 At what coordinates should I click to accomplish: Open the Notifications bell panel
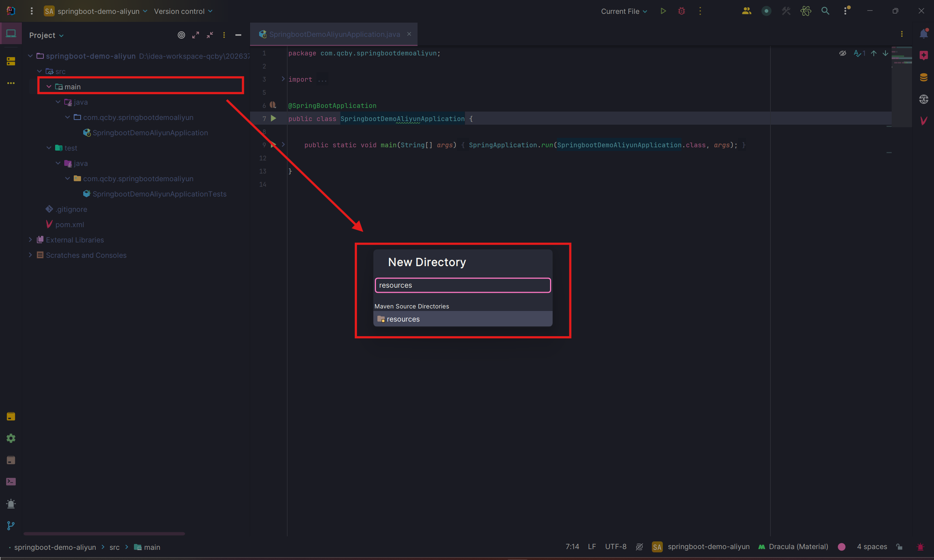[x=923, y=34]
